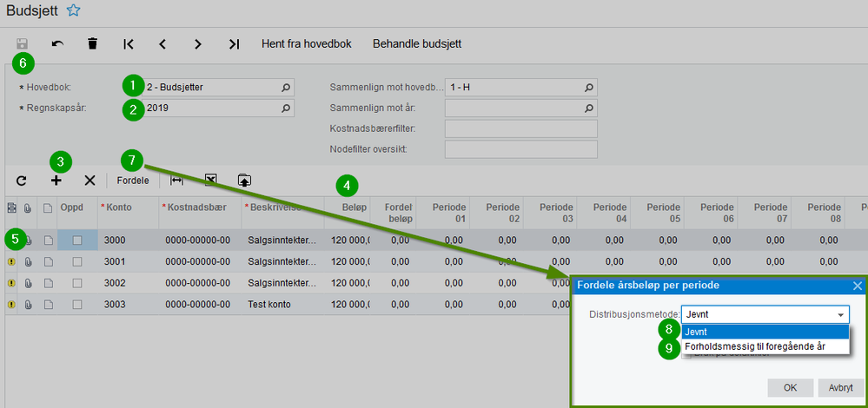868x408 pixels.
Task: Open Hovedbok lookup magnifier
Action: [x=286, y=88]
